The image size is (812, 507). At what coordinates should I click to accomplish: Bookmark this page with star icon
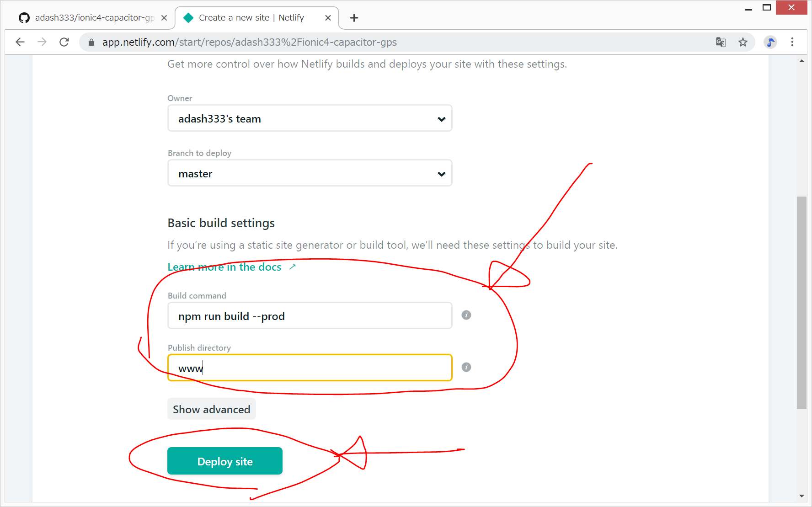pyautogui.click(x=743, y=42)
